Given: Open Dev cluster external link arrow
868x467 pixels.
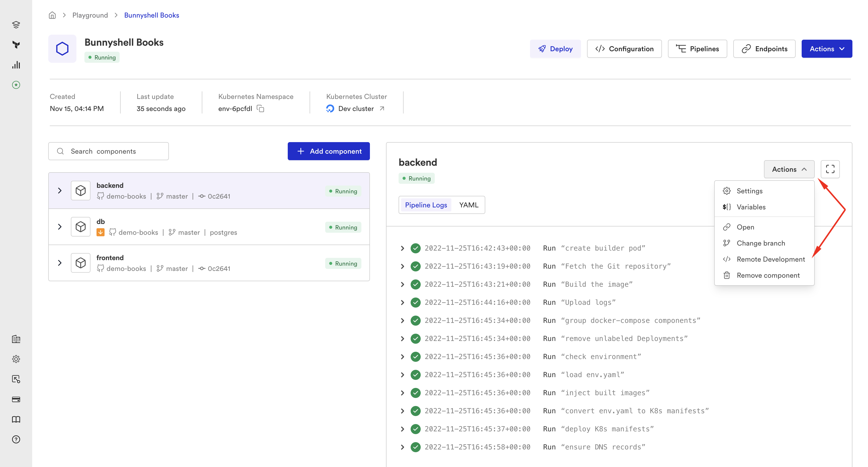Looking at the screenshot, I should click(x=382, y=108).
